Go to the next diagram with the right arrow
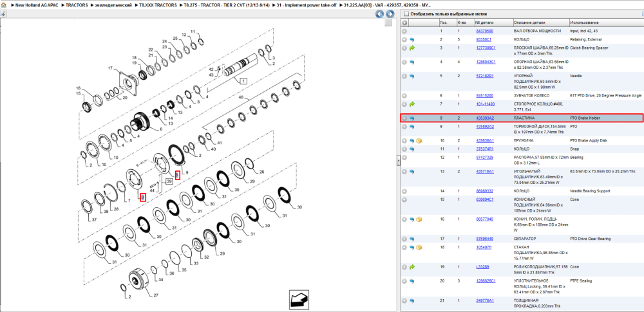The image size is (644, 312). pos(390,14)
